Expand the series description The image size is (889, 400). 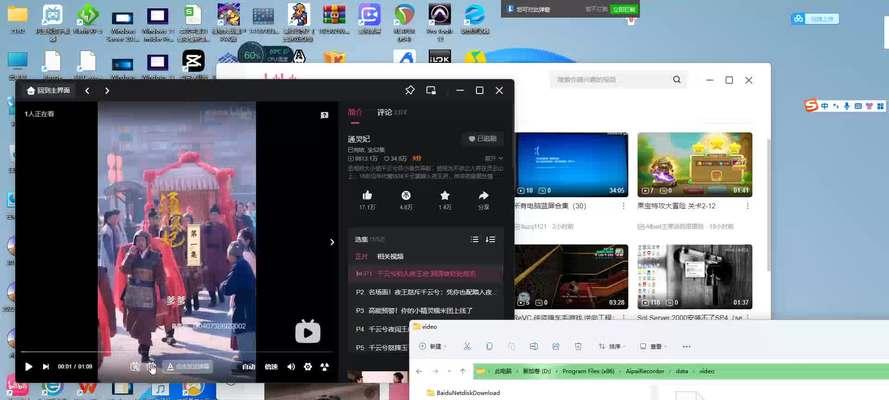pos(493,158)
